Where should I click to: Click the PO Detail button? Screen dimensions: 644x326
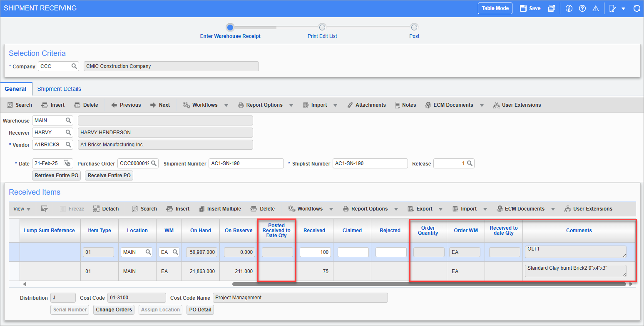[200, 310]
